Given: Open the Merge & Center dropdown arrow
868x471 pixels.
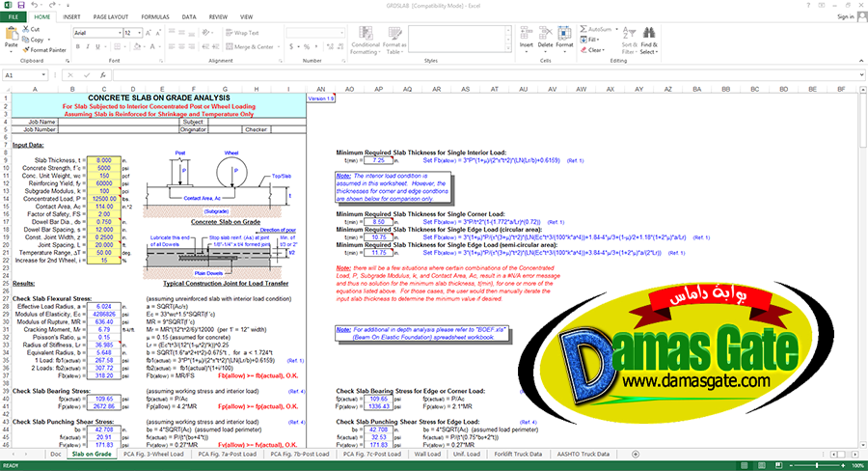Looking at the screenshot, I should pos(279,47).
